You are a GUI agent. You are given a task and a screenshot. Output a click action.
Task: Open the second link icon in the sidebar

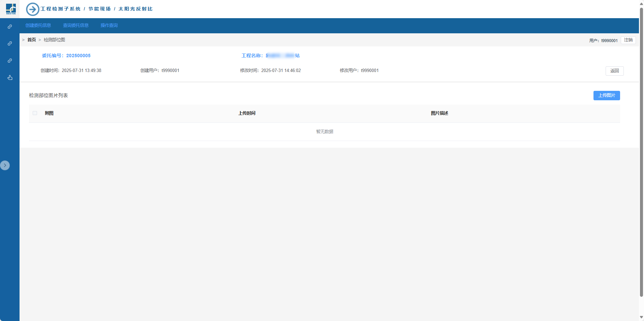pos(10,43)
